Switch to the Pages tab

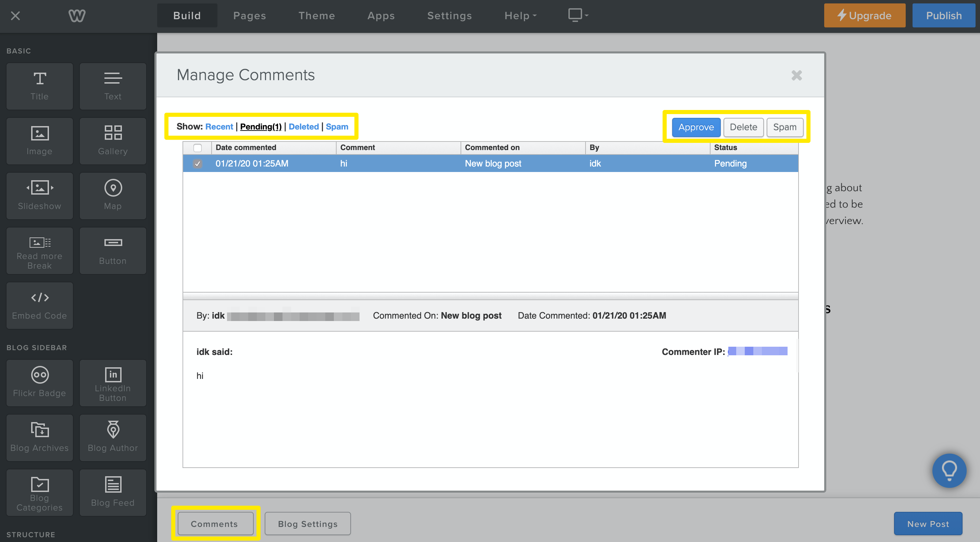(249, 16)
